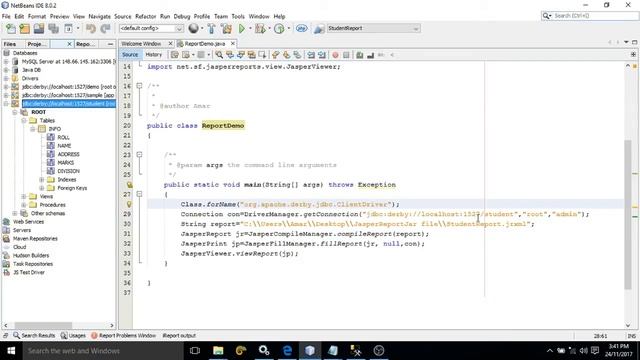Click the Last Edit icon in editor toolbar
This screenshot has width=640, height=360.
175,55
